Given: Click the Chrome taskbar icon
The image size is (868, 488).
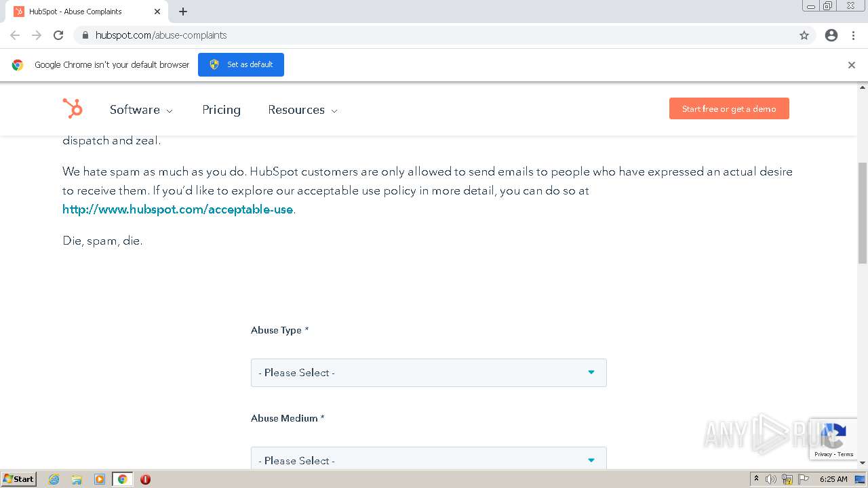Looking at the screenshot, I should [x=123, y=479].
